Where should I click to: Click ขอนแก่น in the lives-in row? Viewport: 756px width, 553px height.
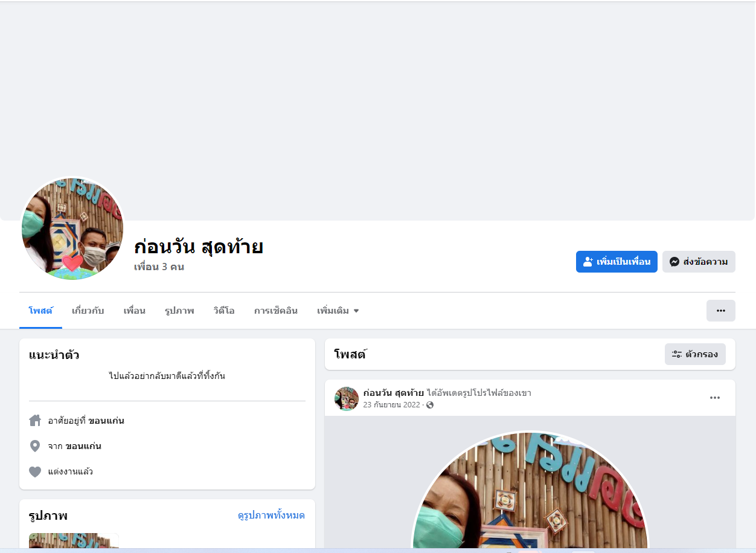[106, 421]
